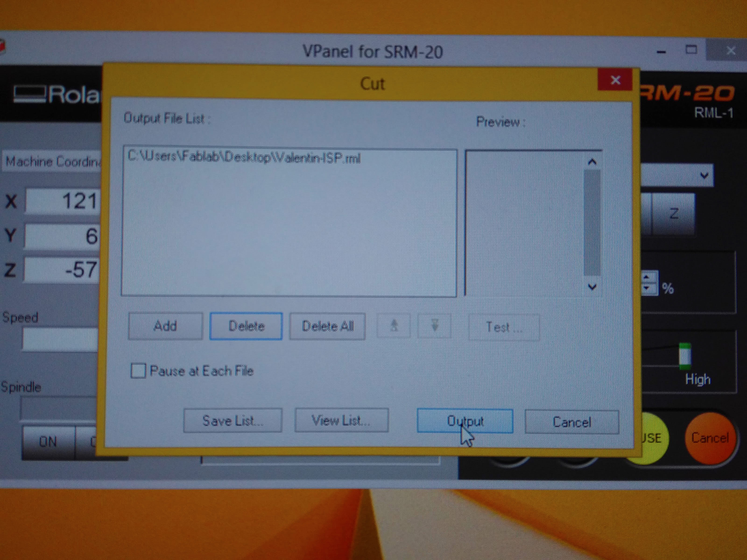This screenshot has width=747, height=560.
Task: Maximize the VPanel for SRM-20 window
Action: [691, 50]
